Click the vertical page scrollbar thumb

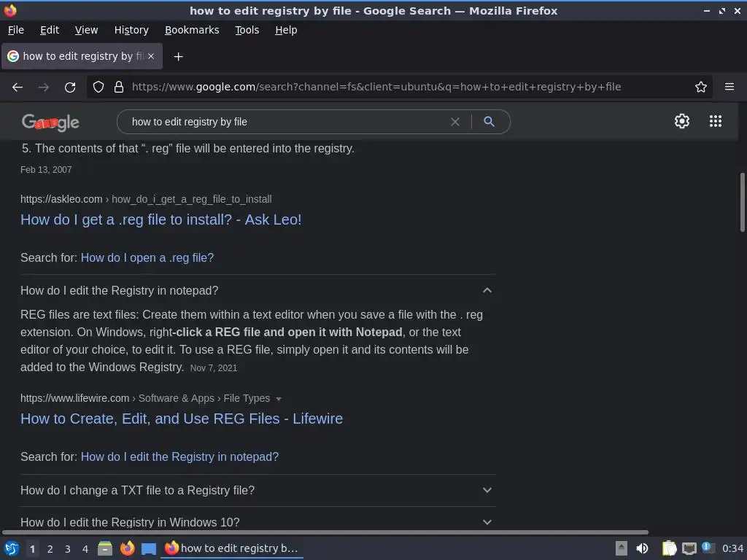[x=742, y=203]
